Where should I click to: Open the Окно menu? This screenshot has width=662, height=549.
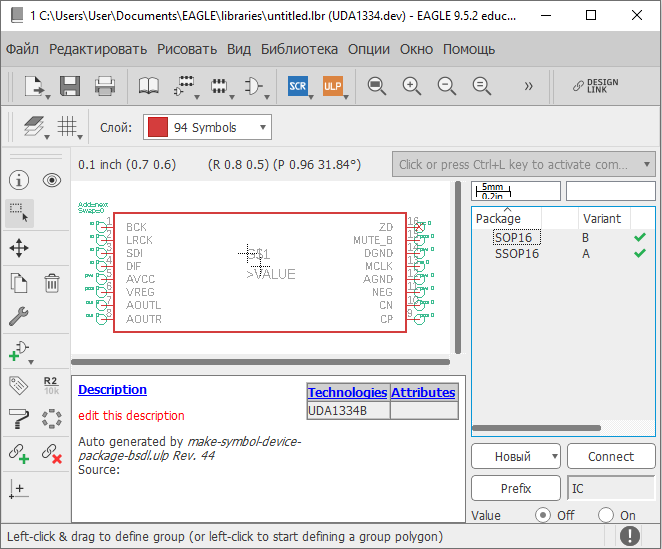[x=416, y=49]
